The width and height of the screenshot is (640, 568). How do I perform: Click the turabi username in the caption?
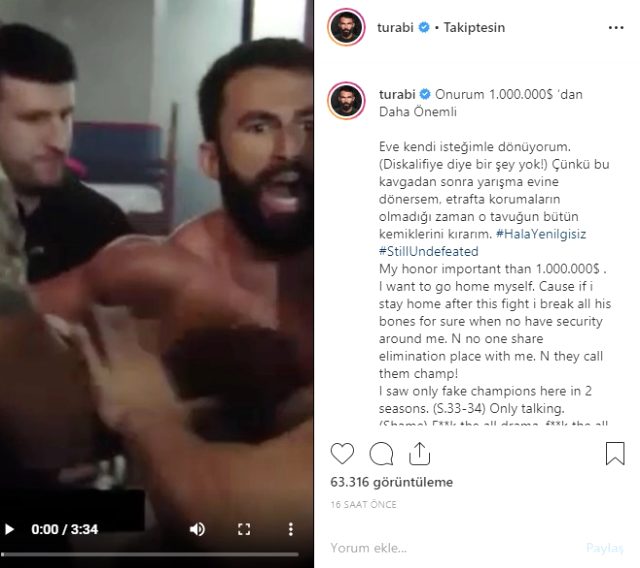pos(397,94)
